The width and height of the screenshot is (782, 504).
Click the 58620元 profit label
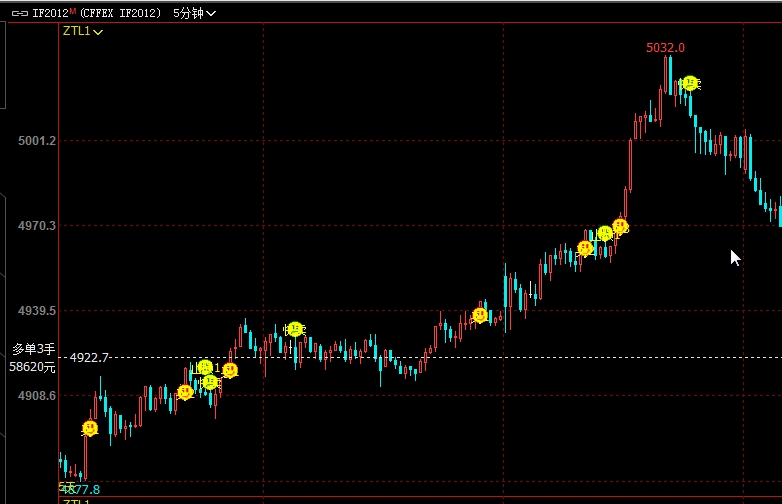click(32, 367)
